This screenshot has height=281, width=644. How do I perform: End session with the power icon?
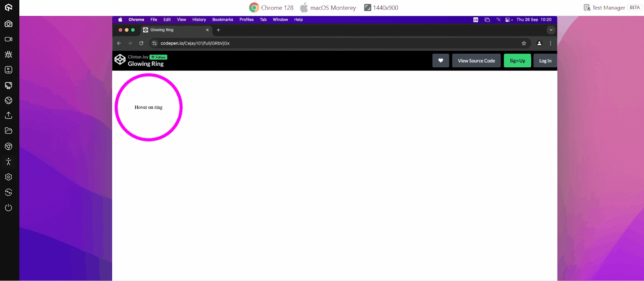point(8,208)
